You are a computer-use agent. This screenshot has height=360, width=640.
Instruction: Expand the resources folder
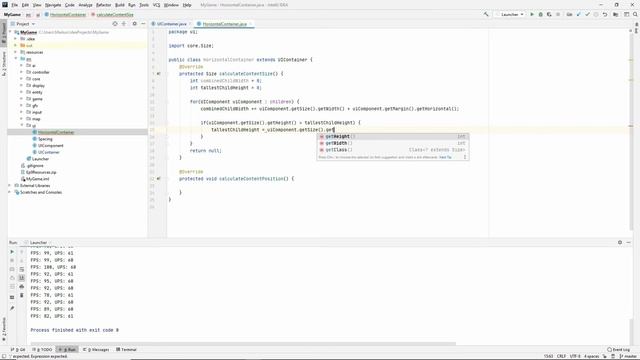click(16, 52)
